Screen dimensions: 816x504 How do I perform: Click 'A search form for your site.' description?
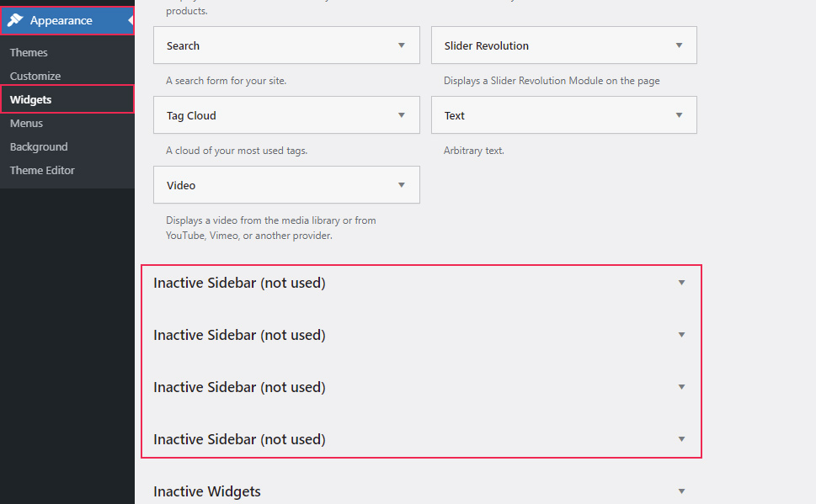[226, 81]
